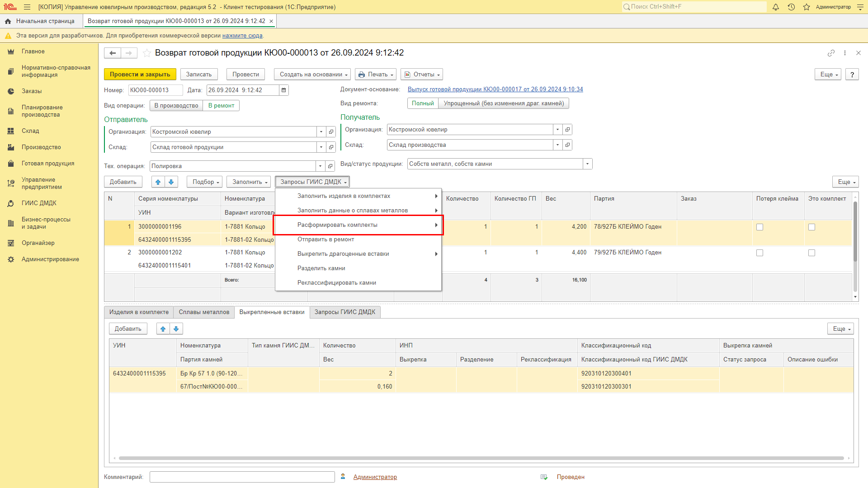Viewport: 868px width, 488px height.
Task: Click horizontal scrollbar of inserts table
Action: (481, 458)
